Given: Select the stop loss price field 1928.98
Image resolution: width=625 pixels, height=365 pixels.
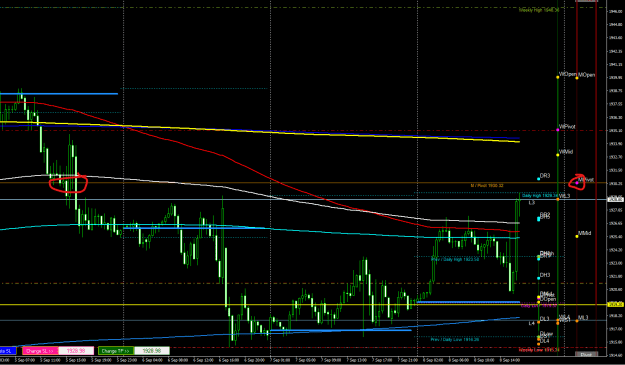Looking at the screenshot, I should pyautogui.click(x=76, y=351).
